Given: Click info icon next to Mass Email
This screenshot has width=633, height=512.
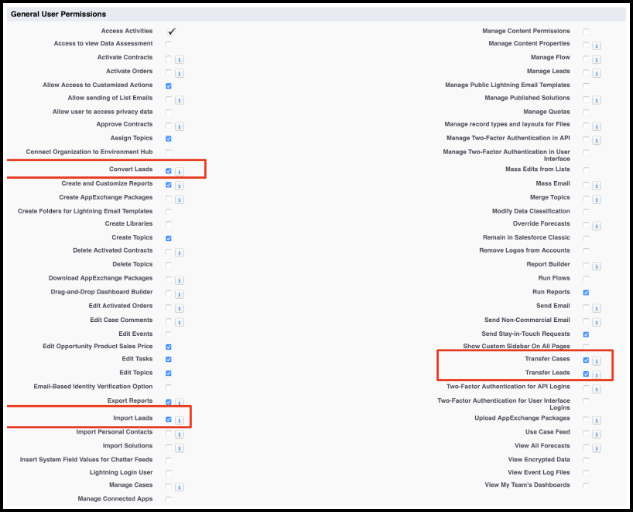Looking at the screenshot, I should tap(597, 186).
